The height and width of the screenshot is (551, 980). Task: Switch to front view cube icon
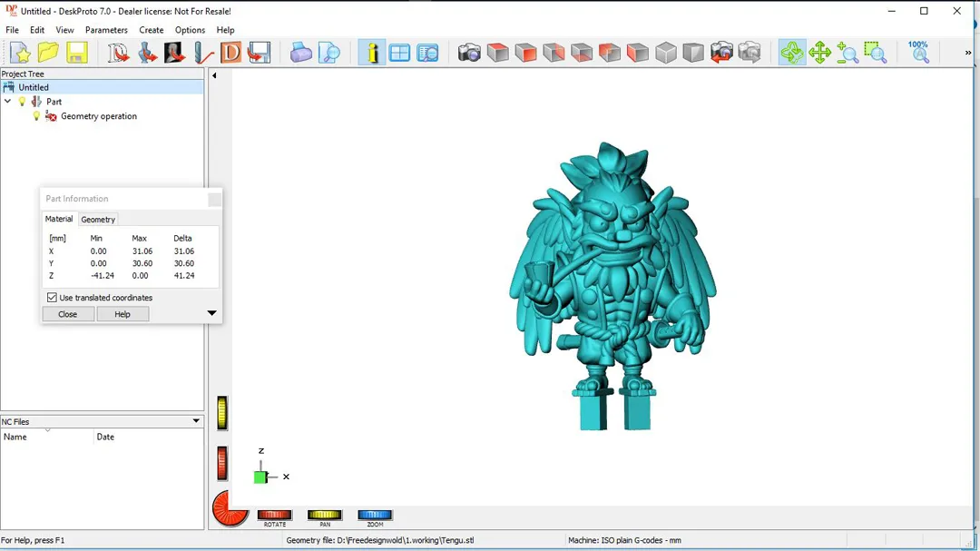pyautogui.click(x=525, y=54)
